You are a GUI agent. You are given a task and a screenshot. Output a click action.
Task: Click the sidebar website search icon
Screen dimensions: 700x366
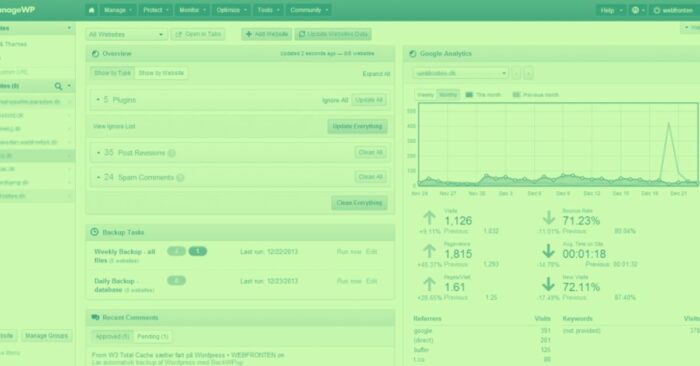tap(58, 86)
